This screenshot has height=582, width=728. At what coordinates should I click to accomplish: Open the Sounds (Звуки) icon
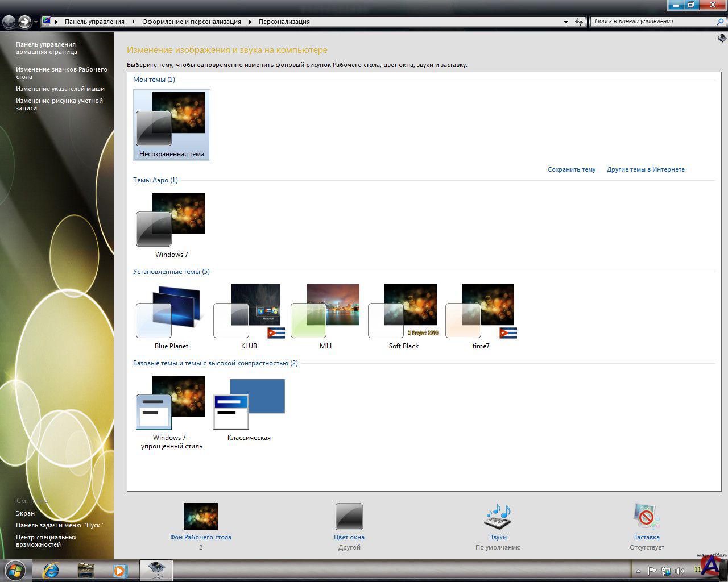[x=498, y=517]
